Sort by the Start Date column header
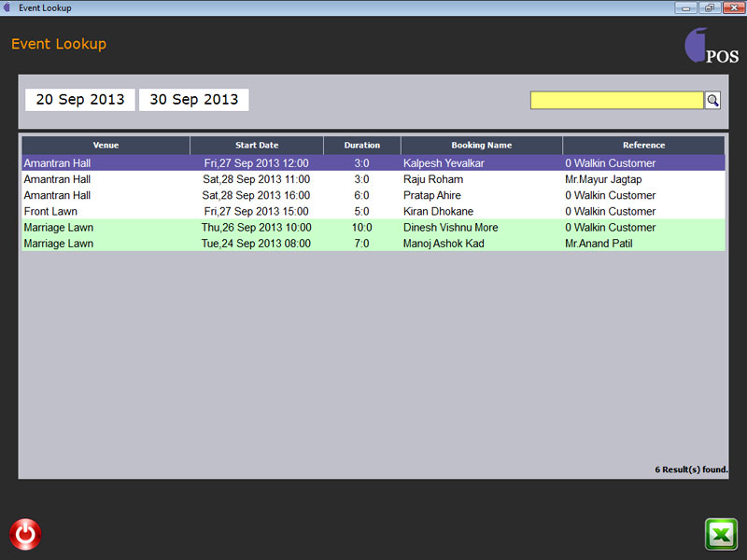The image size is (747, 560). (257, 146)
